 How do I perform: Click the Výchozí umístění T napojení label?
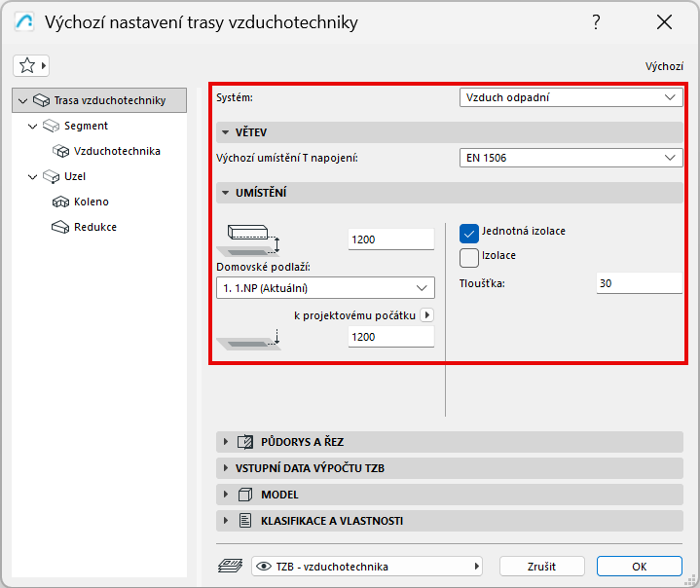click(287, 158)
